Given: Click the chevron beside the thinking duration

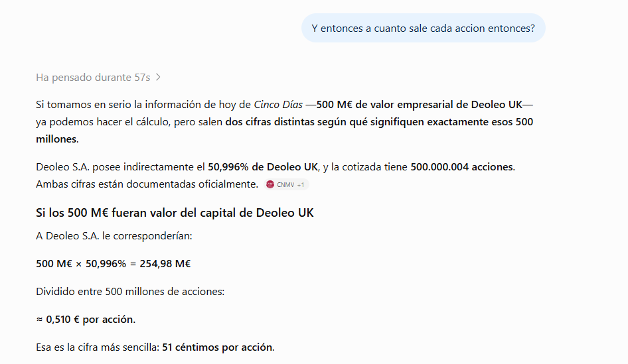Looking at the screenshot, I should [x=158, y=77].
